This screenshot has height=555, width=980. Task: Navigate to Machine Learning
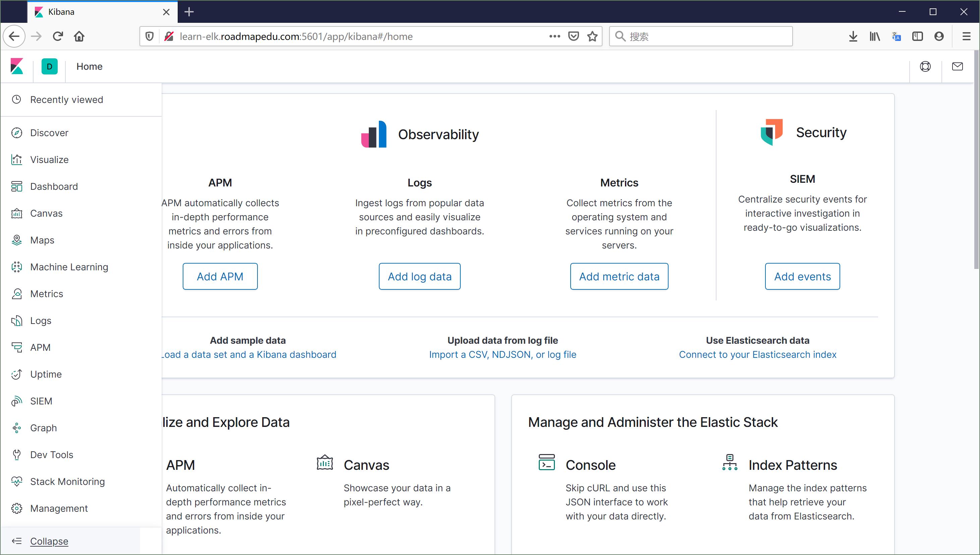tap(69, 267)
